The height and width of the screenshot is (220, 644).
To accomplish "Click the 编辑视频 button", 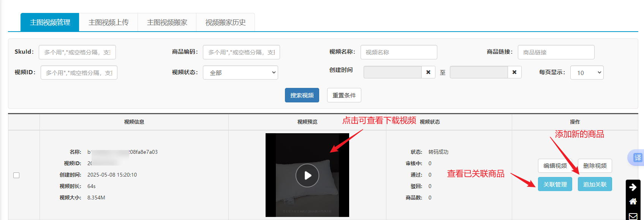I will point(555,166).
